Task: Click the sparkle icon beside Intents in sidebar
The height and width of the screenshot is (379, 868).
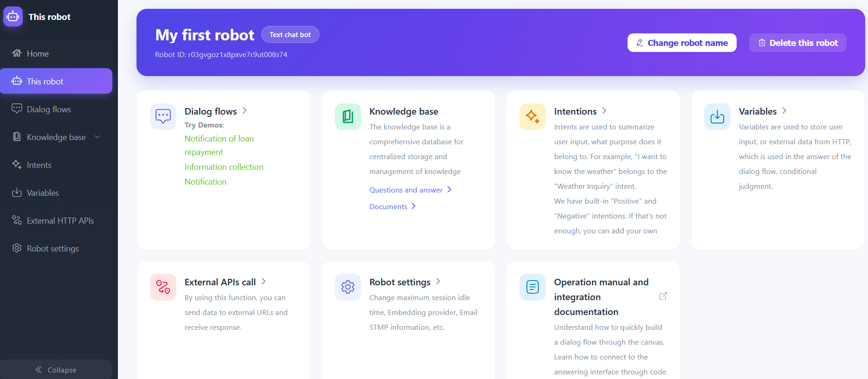Action: 17,164
